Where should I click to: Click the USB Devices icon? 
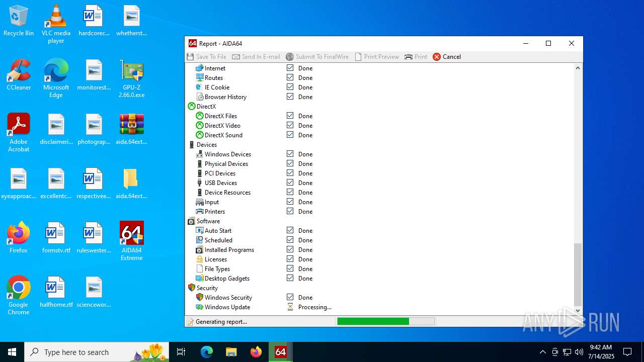coord(199,183)
